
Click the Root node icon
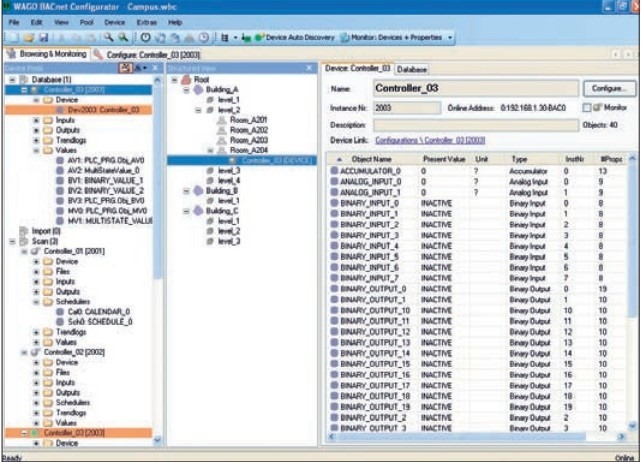[186, 79]
